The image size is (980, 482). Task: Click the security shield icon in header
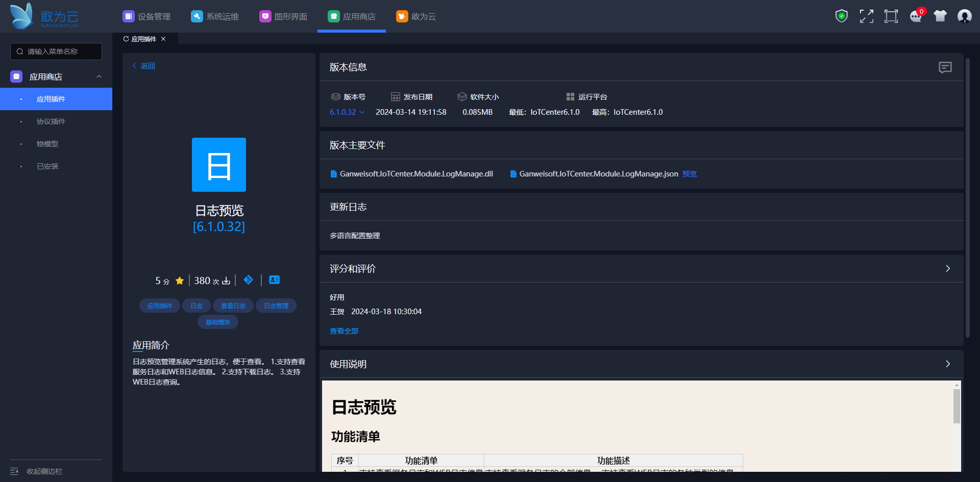tap(841, 16)
